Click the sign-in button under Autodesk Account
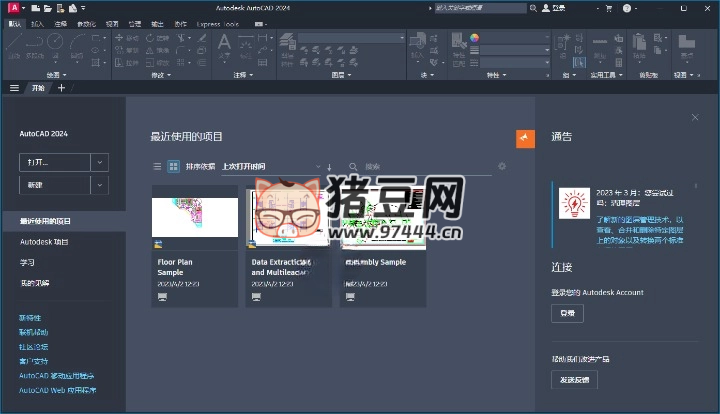 pyautogui.click(x=567, y=313)
